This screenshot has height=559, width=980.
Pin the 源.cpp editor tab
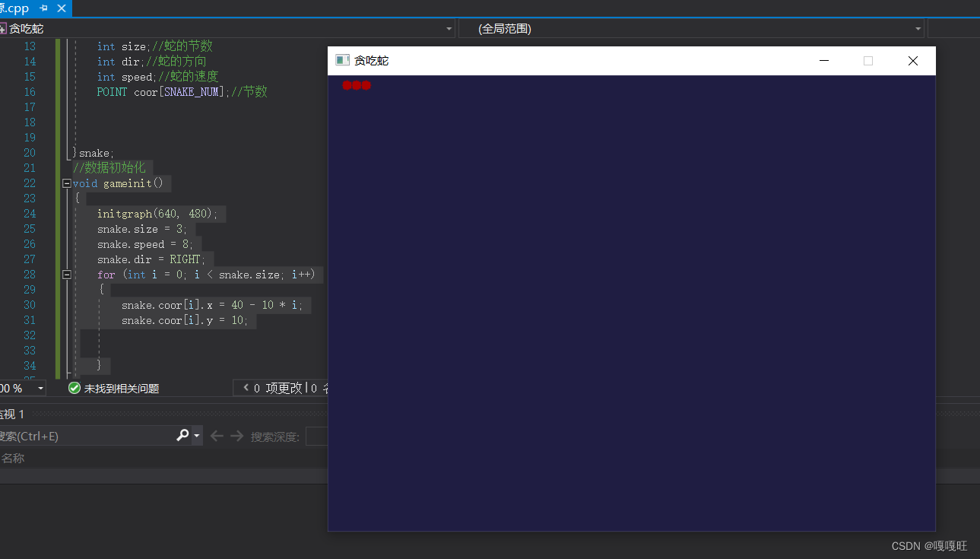(44, 8)
